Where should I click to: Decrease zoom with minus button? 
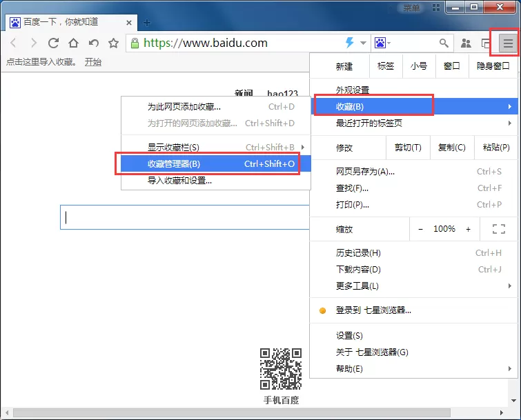tap(420, 229)
